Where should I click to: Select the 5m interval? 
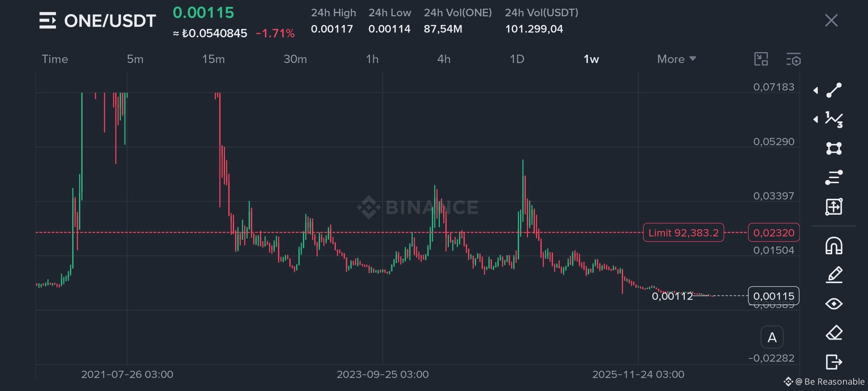tap(135, 59)
